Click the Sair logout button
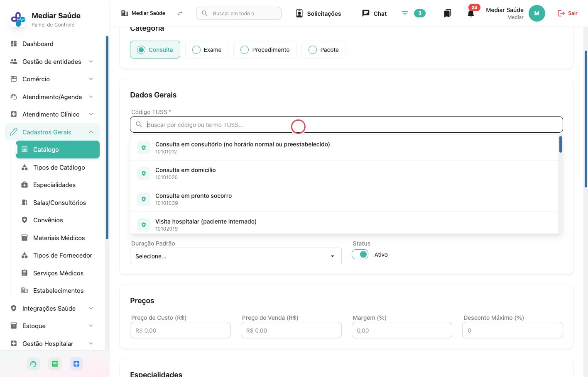Viewport: 588px width, 377px height. [568, 13]
